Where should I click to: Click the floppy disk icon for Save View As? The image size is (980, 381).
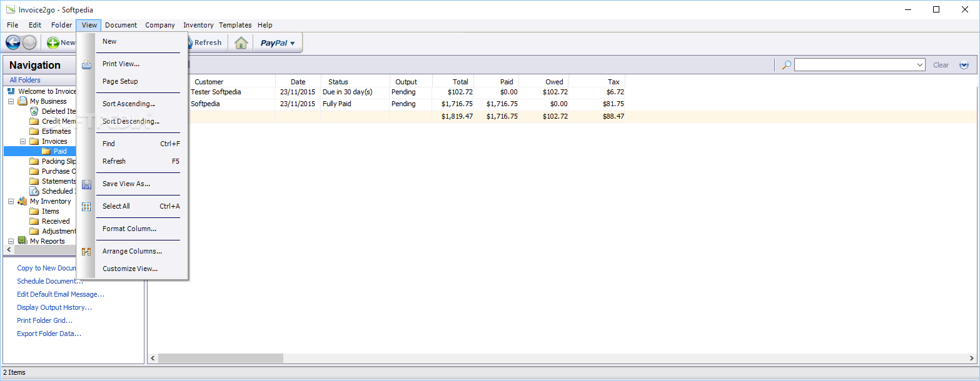(x=86, y=184)
